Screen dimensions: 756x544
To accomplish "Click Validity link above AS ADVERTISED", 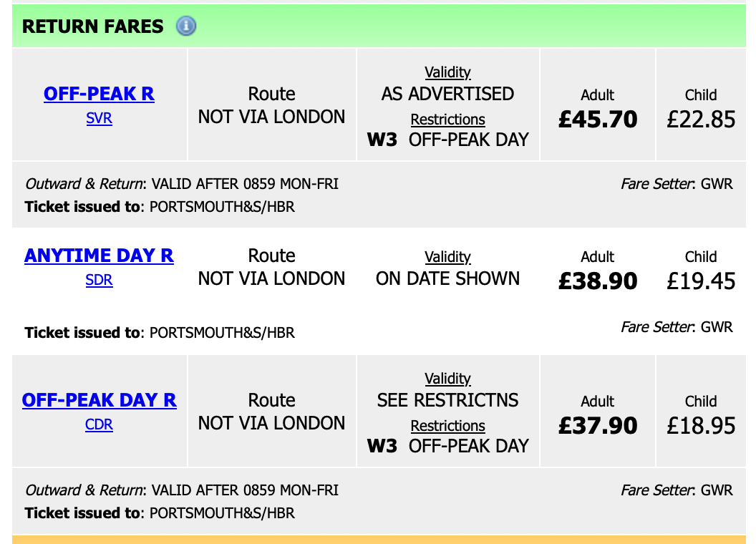I will tap(447, 72).
